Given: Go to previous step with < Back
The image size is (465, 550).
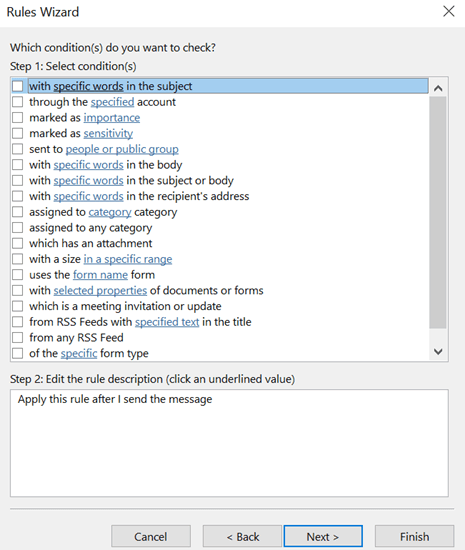Looking at the screenshot, I should tap(242, 536).
